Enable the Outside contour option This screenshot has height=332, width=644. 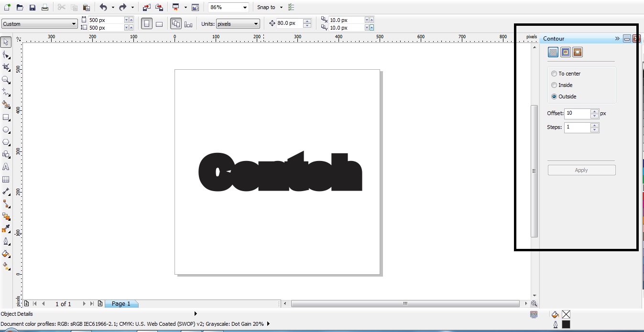tap(554, 96)
